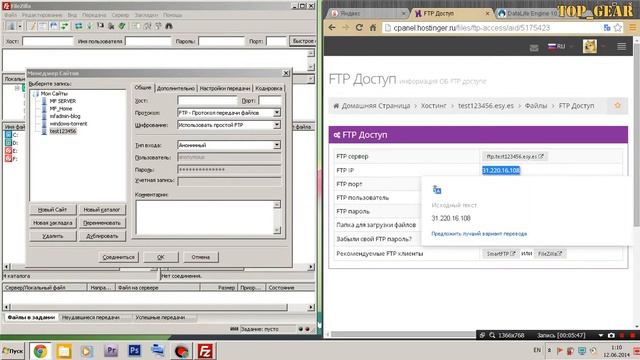Open the arrow next to Site Manager icon
This screenshot has width=640, height=360.
click(19, 26)
